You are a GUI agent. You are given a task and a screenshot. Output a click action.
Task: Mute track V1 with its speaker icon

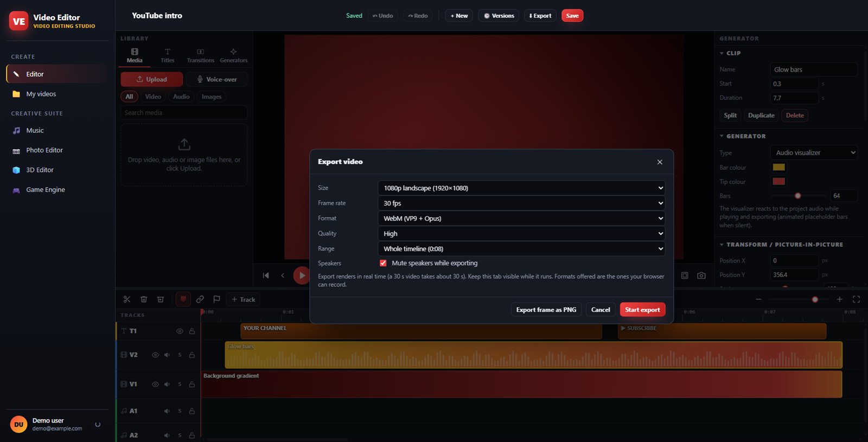coord(167,385)
